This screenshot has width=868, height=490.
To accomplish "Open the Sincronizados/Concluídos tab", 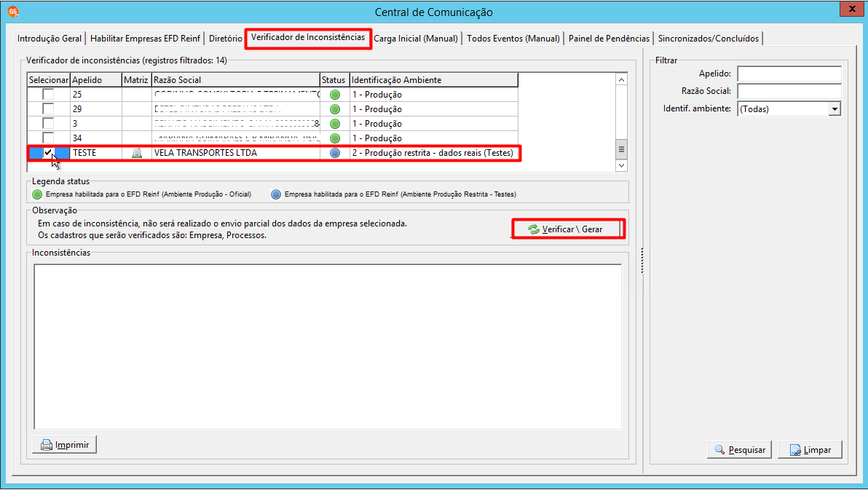I will tap(708, 38).
